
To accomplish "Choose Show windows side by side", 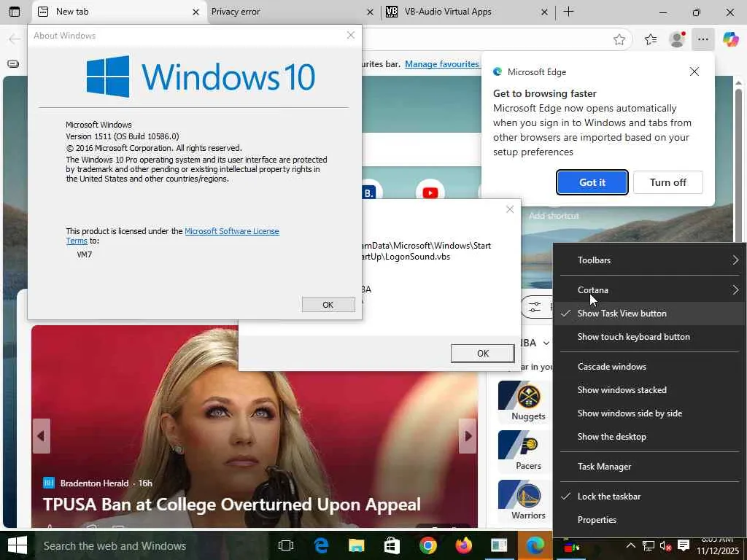I will point(650,413).
